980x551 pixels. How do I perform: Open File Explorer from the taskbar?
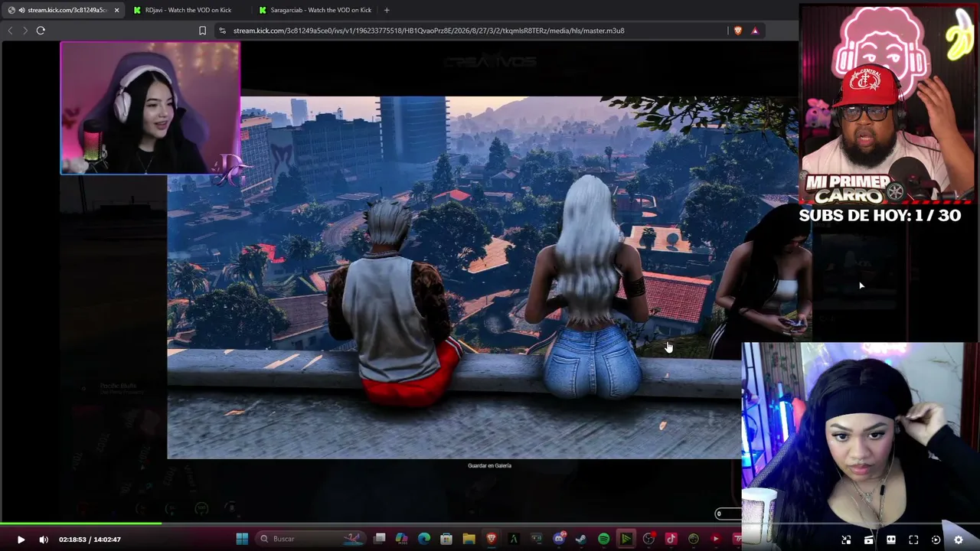[x=469, y=539]
